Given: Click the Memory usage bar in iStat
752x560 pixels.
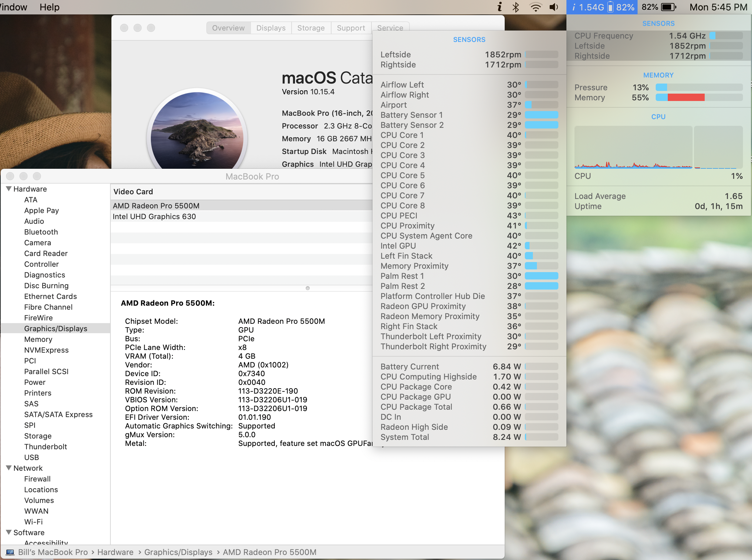Looking at the screenshot, I should pyautogui.click(x=698, y=98).
